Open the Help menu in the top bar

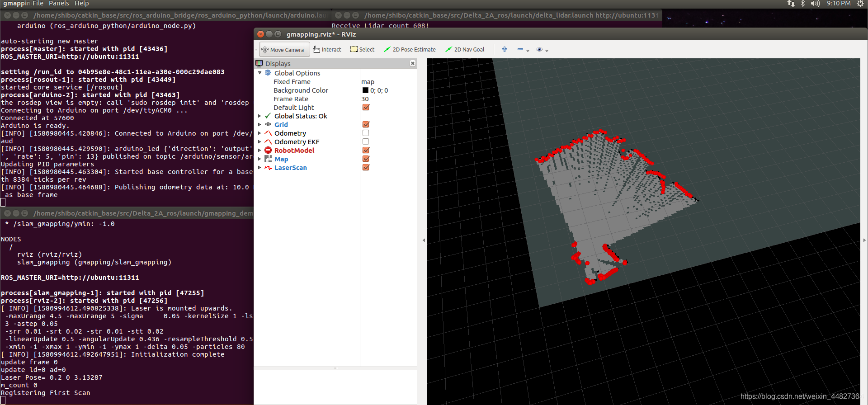[x=81, y=4]
